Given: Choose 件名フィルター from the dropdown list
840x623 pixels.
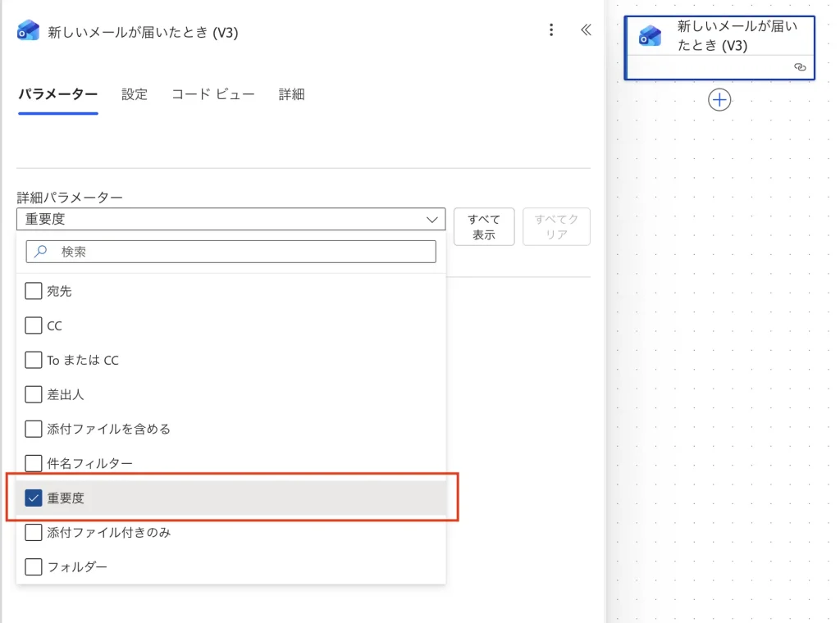Looking at the screenshot, I should pyautogui.click(x=89, y=463).
